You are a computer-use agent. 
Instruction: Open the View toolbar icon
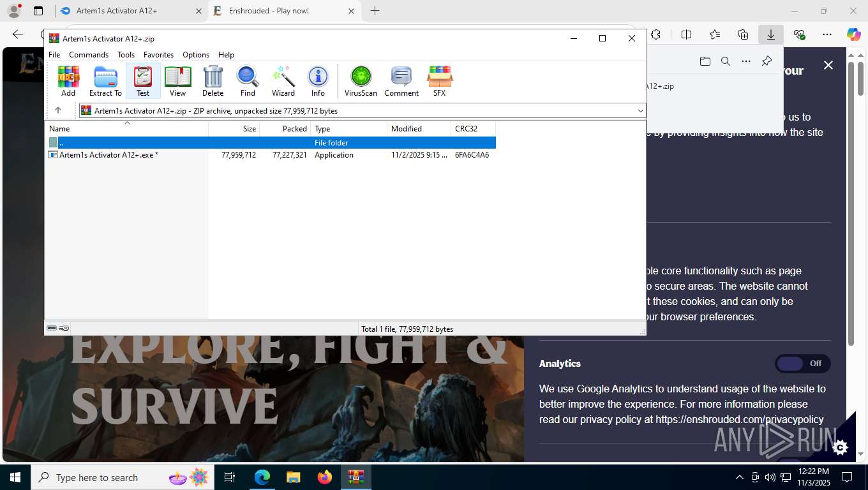[177, 81]
